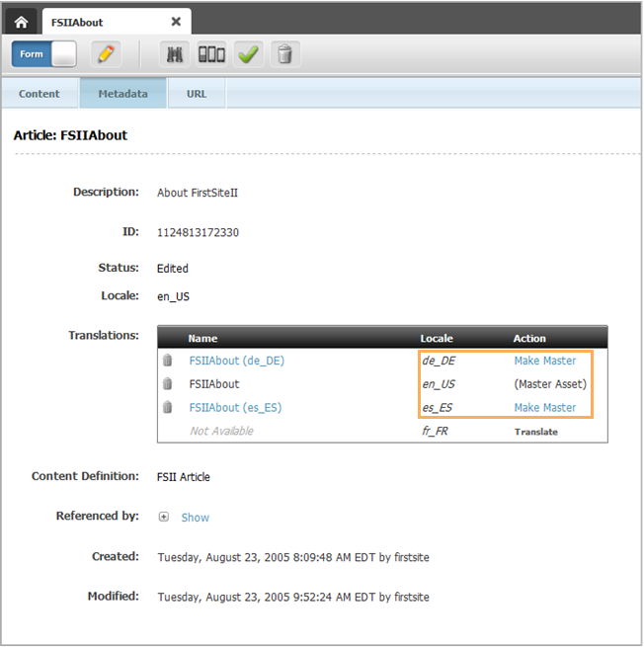Click the fr_FR locale cell

tap(435, 432)
